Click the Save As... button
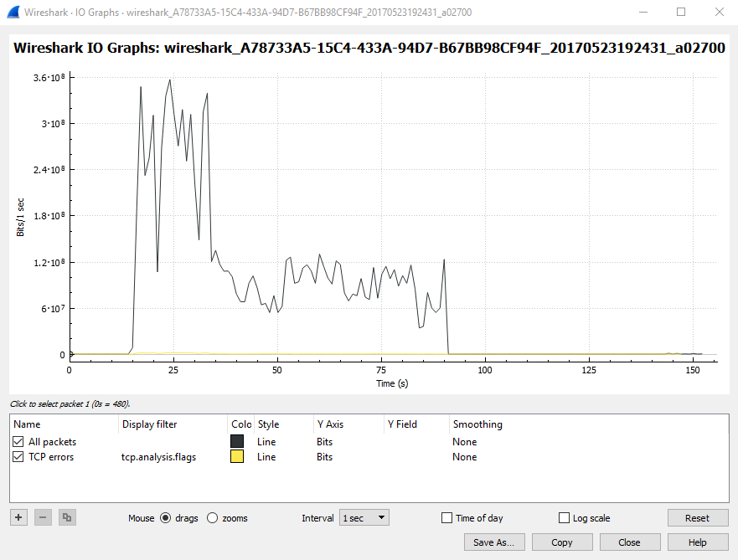 tap(493, 542)
